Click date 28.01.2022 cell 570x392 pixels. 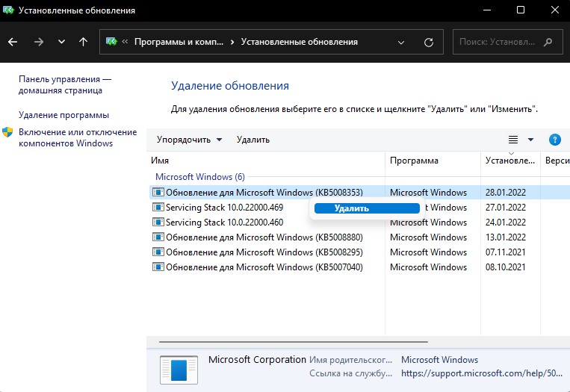pos(506,192)
